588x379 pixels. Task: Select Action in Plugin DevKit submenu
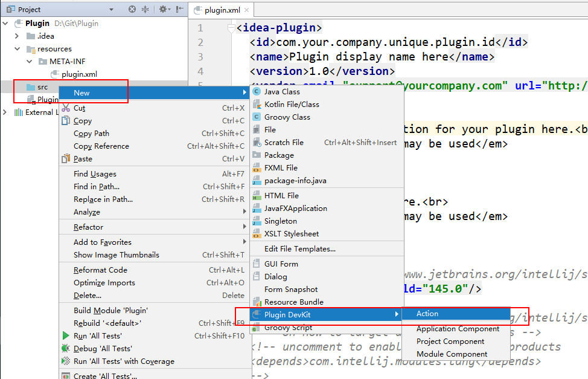pos(456,314)
